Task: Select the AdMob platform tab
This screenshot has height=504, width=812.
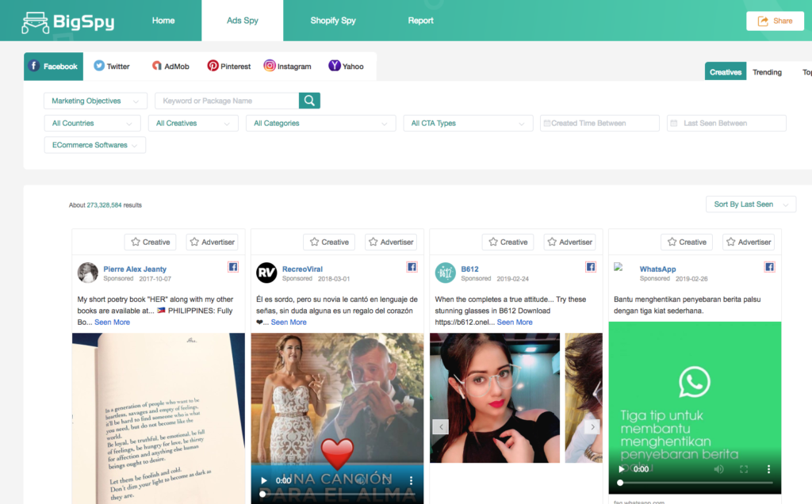Action: click(x=170, y=67)
